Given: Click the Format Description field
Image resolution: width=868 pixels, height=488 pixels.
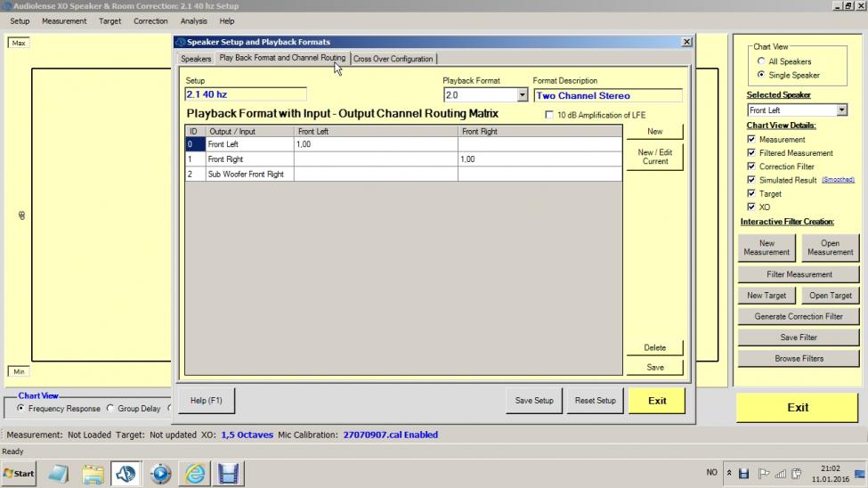Looking at the screenshot, I should click(608, 95).
